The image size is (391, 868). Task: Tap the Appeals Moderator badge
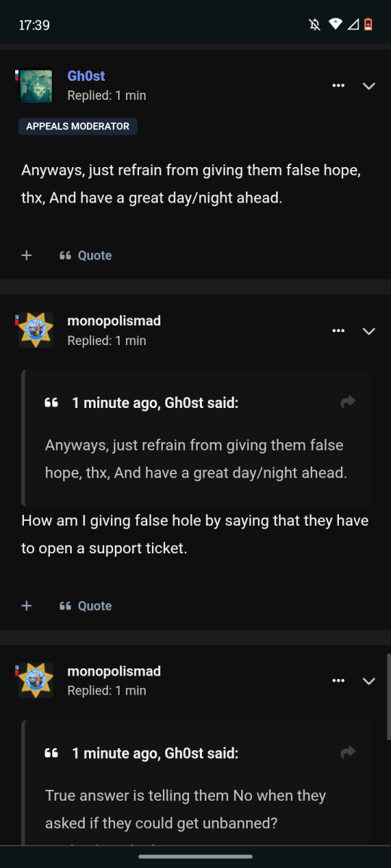[77, 126]
